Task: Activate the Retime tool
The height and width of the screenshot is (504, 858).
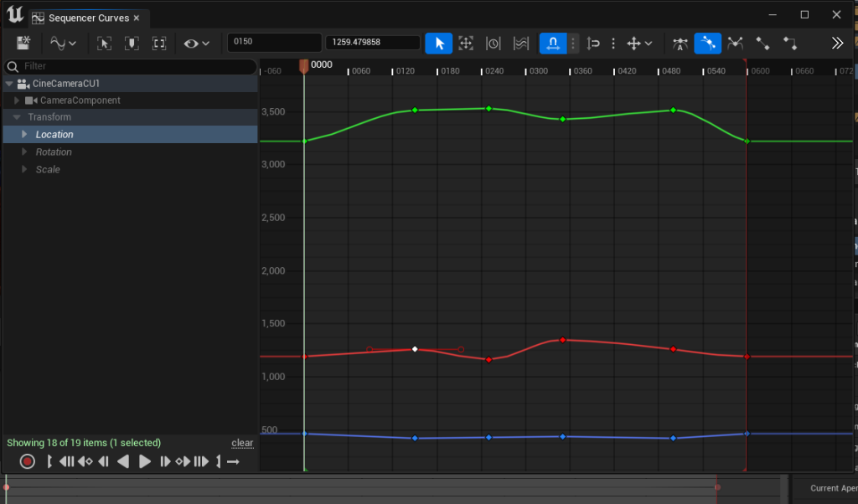Action: (494, 43)
